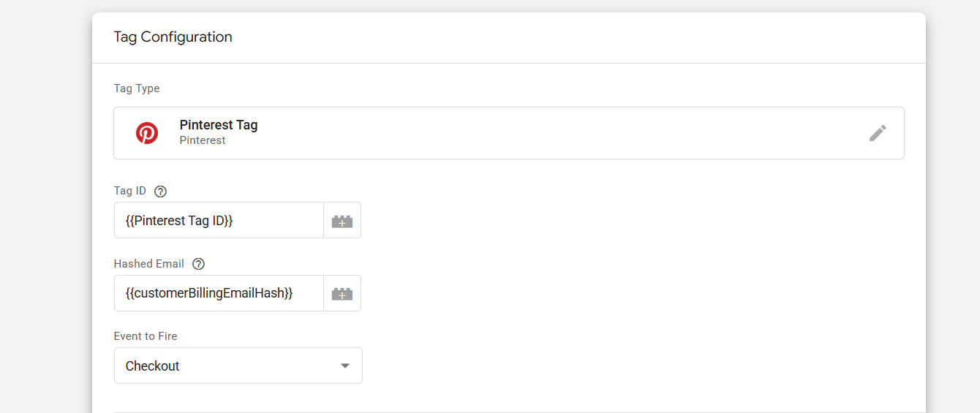Expand the Event to Fire dropdown arrow
This screenshot has width=980, height=413.
tap(345, 366)
